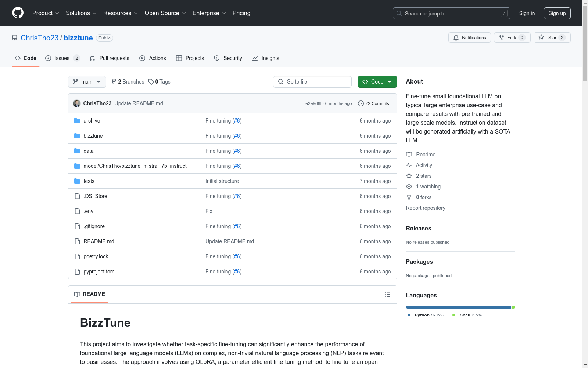Click the star icon next to 2 stars
The height and width of the screenshot is (368, 588).
click(409, 176)
